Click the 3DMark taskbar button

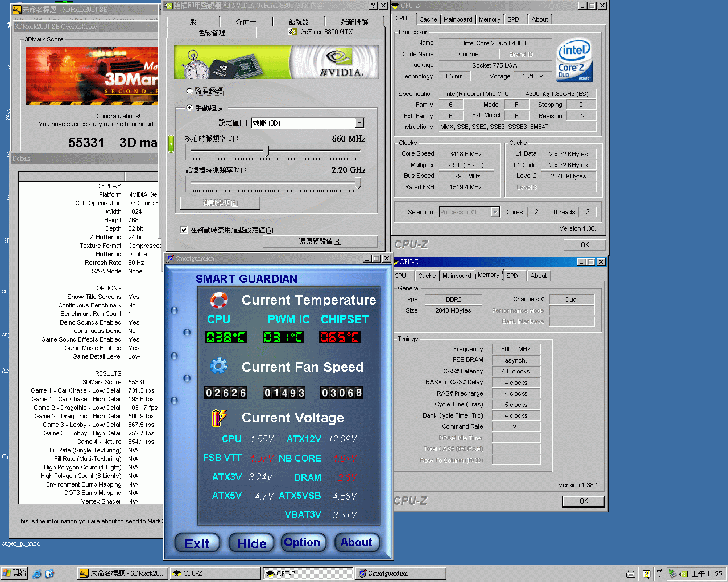click(122, 573)
